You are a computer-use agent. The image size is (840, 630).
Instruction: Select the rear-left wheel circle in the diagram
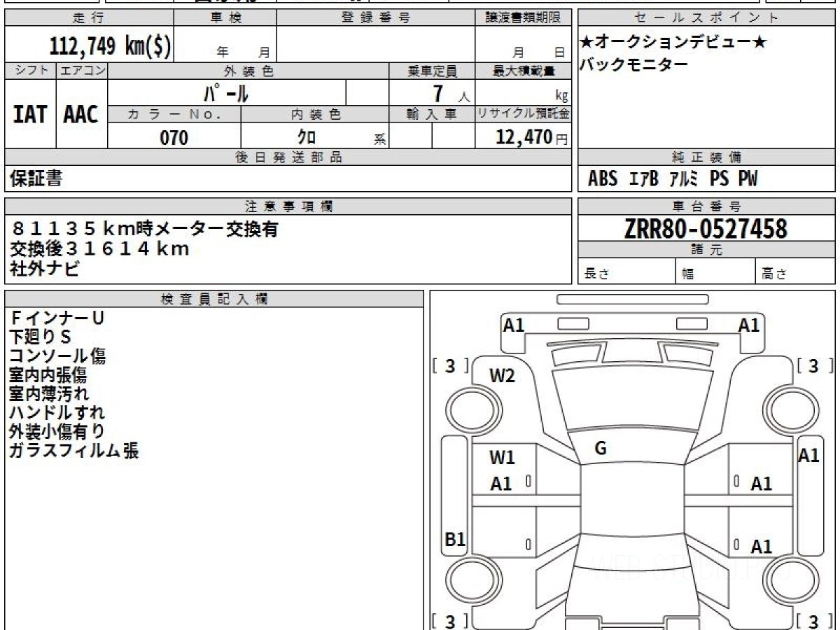[466, 580]
